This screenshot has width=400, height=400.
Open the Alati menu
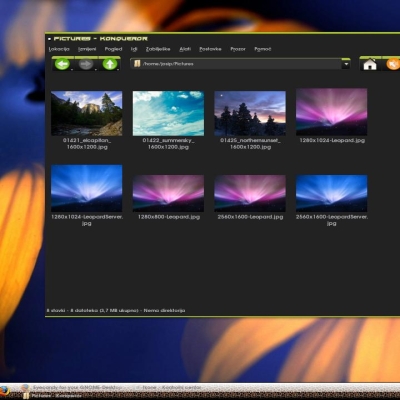[185, 49]
